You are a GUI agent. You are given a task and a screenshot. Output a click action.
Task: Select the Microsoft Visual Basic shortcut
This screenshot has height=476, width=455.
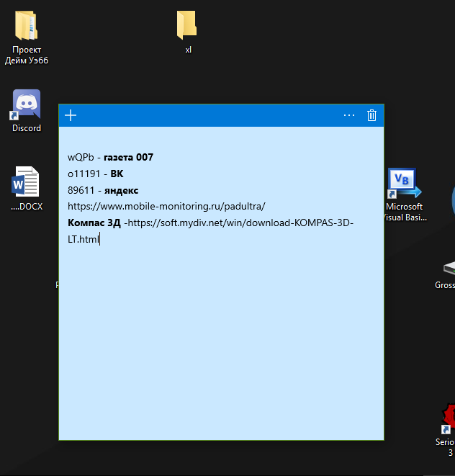tap(405, 194)
